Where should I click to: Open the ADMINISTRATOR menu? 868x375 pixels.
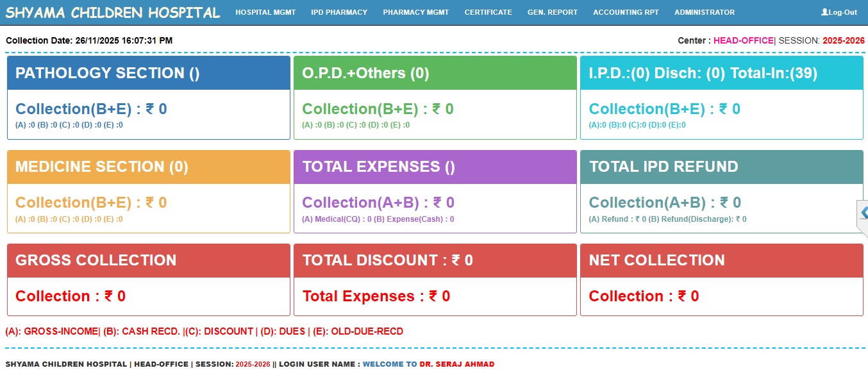click(705, 12)
